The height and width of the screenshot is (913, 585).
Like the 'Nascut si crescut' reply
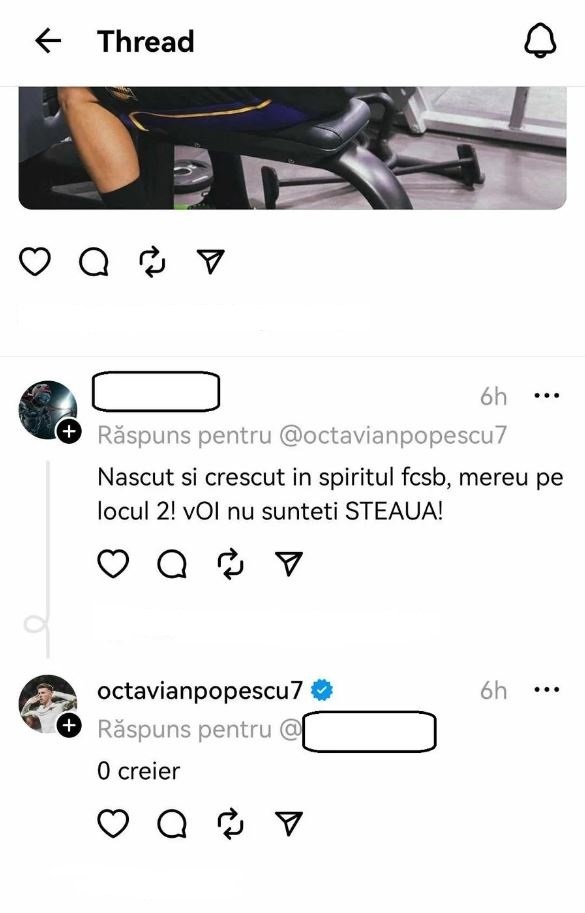click(x=113, y=563)
